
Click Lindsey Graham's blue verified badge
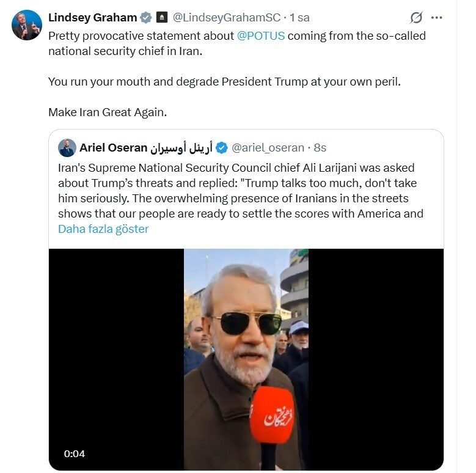[146, 17]
